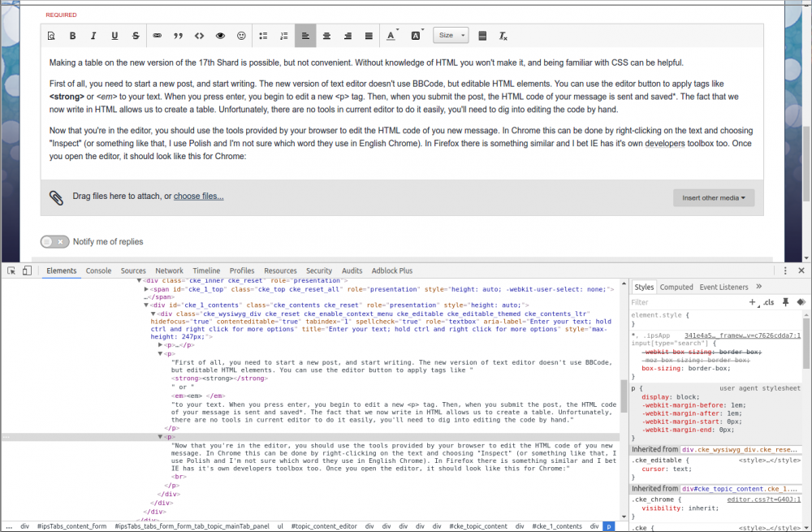Insert a numbered list

point(283,36)
